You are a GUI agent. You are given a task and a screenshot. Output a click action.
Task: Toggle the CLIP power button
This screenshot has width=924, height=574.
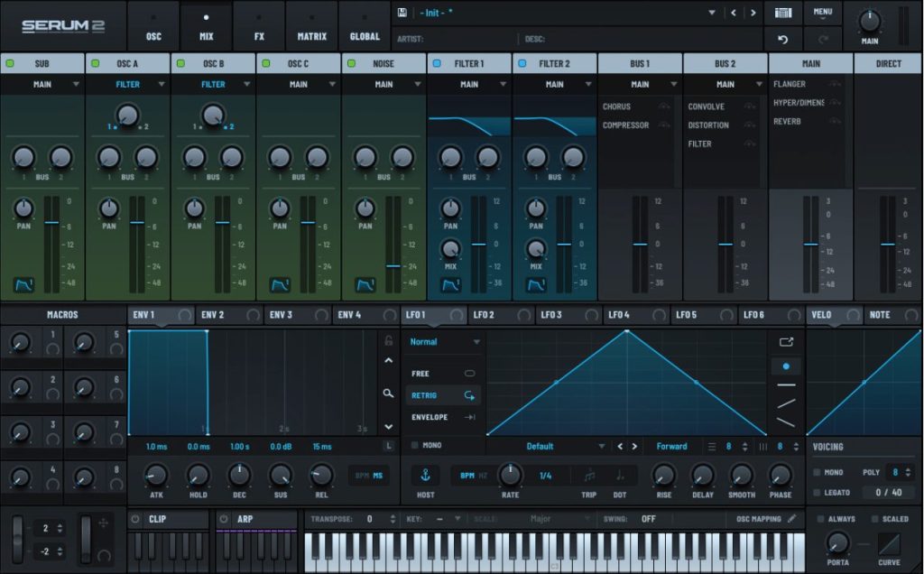[135, 519]
